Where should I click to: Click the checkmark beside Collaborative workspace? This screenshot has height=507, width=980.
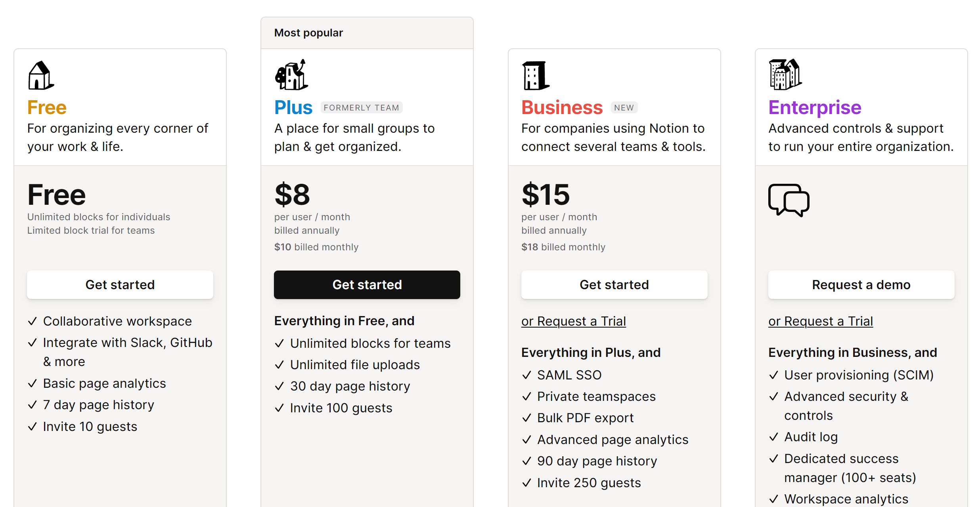click(33, 321)
